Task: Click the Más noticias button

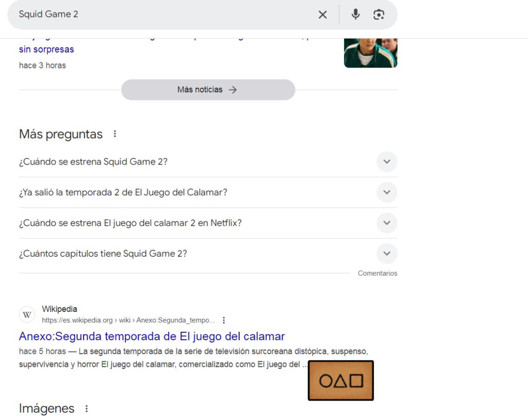Action: 208,90
